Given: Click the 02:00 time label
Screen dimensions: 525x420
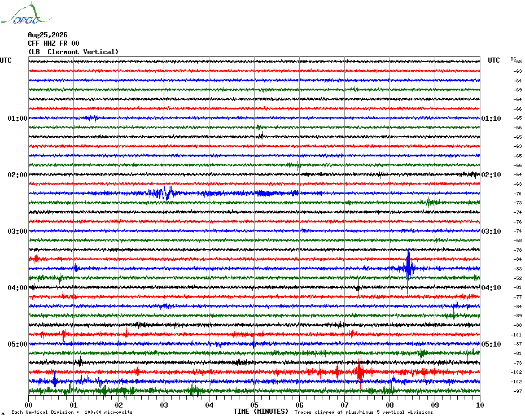Looking at the screenshot, I should (x=17, y=175).
